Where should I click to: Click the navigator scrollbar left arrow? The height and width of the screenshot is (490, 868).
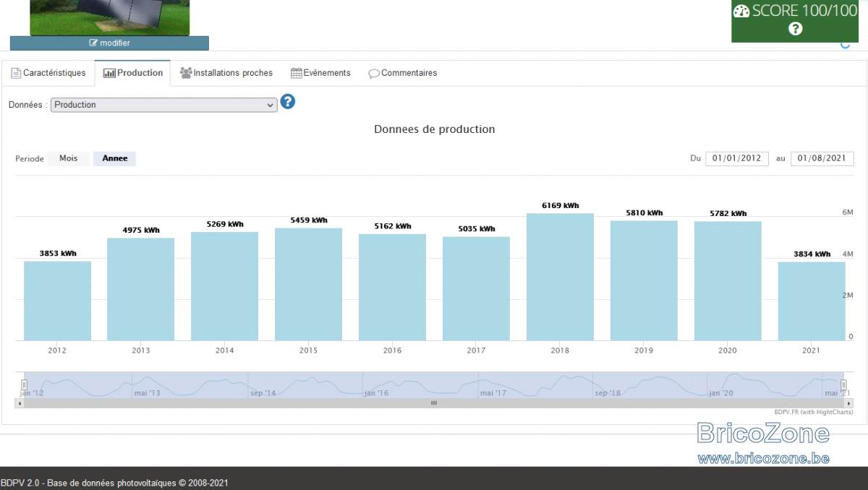[20, 403]
